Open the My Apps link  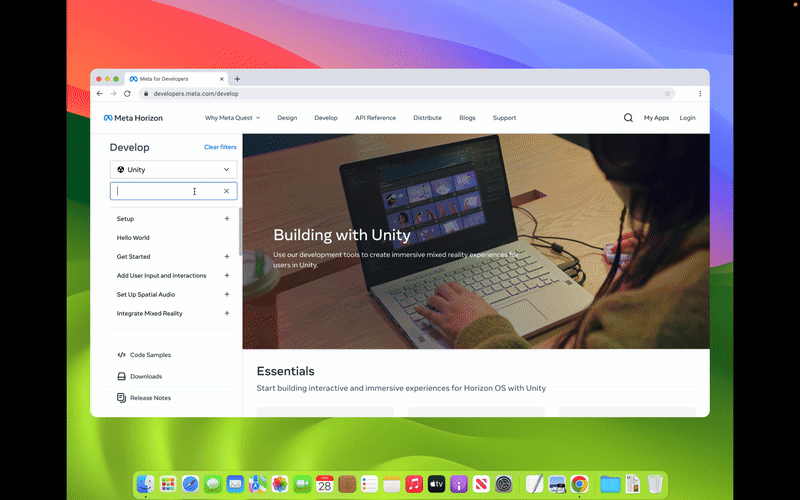pos(656,118)
